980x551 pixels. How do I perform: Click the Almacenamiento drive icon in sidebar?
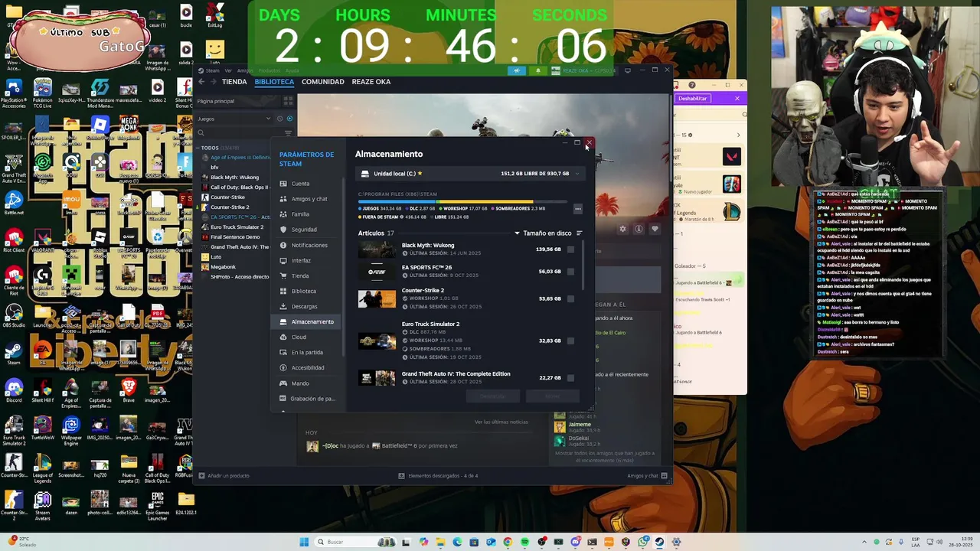283,321
